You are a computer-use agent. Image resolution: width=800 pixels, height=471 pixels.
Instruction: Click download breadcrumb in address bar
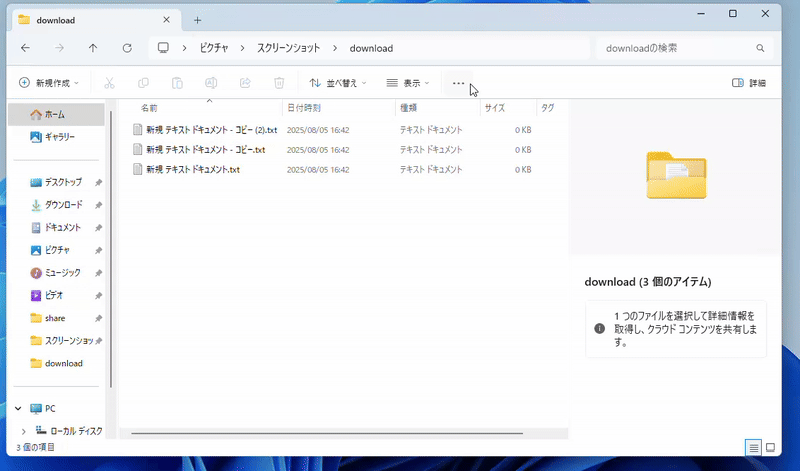click(371, 48)
